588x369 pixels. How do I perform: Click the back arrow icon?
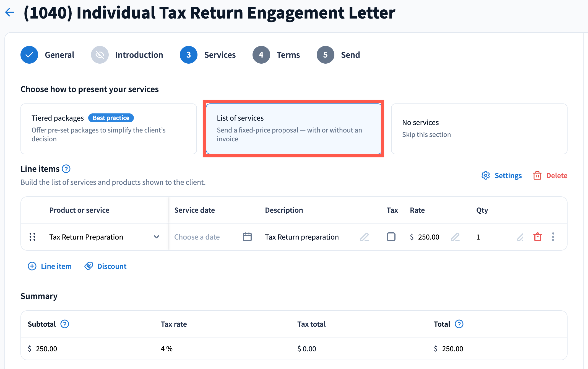tap(10, 12)
